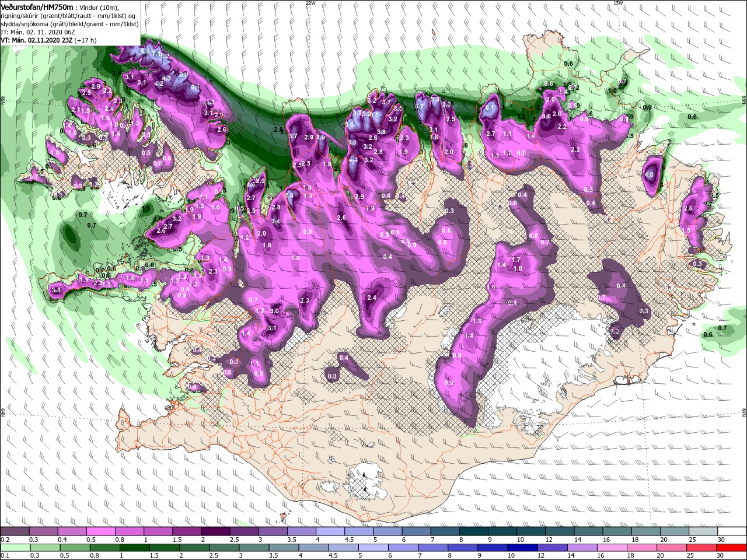This screenshot has height=560, width=747.
Task: Click the 1.7 snowfall value
Action: [x=516, y=260]
